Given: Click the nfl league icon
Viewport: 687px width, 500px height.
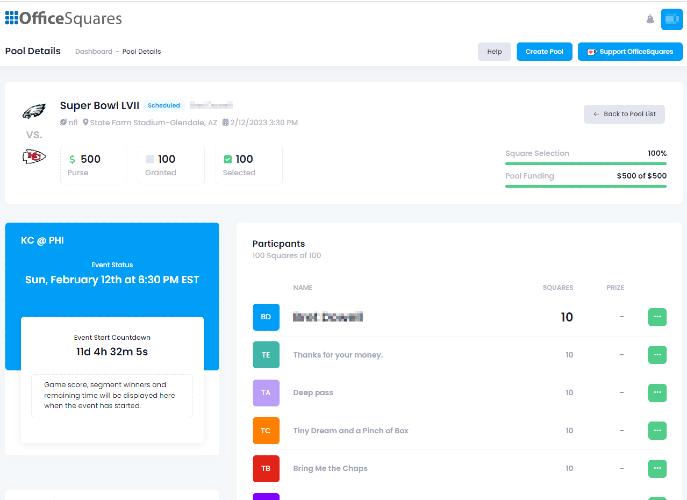Looking at the screenshot, I should (x=63, y=122).
